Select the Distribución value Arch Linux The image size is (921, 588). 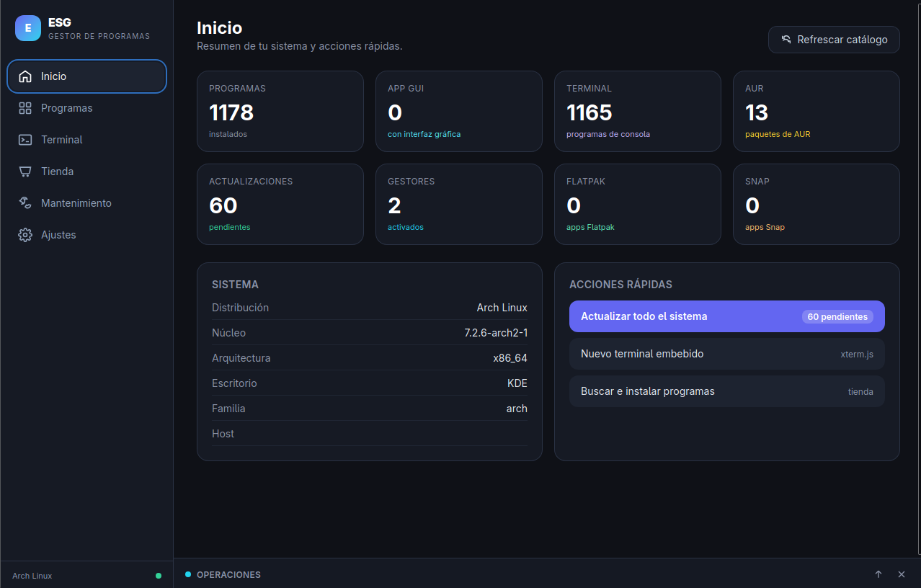[502, 308]
